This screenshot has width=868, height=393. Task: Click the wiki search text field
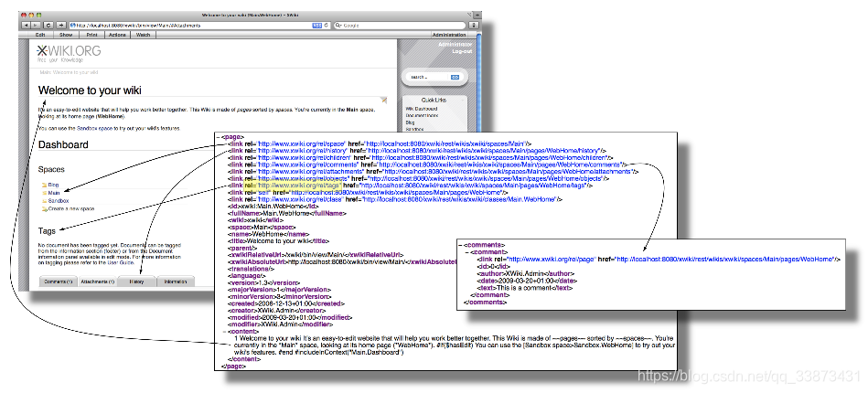tap(429, 77)
